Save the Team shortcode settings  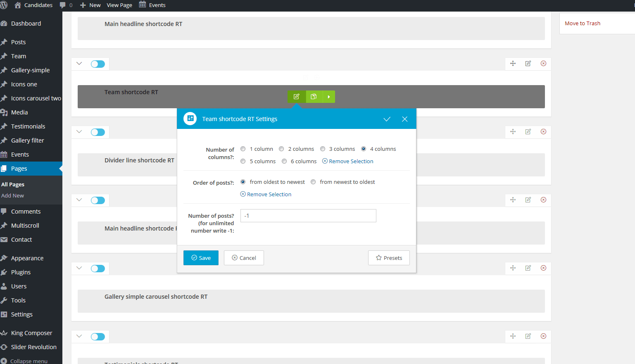click(201, 258)
